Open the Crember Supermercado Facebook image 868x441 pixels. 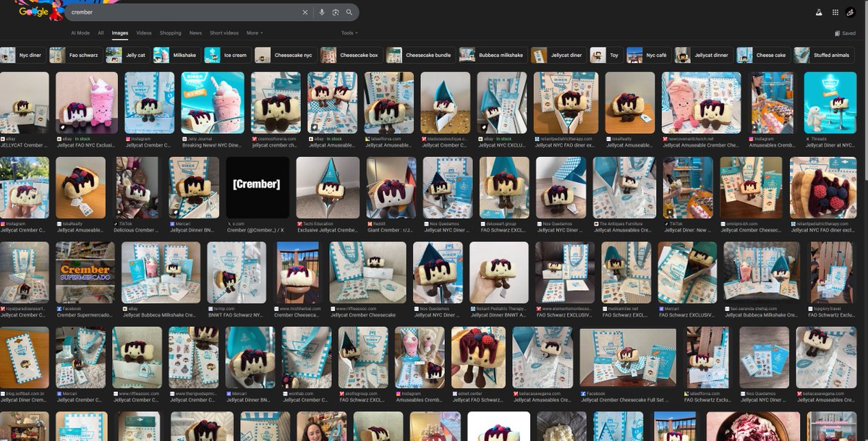(85, 272)
